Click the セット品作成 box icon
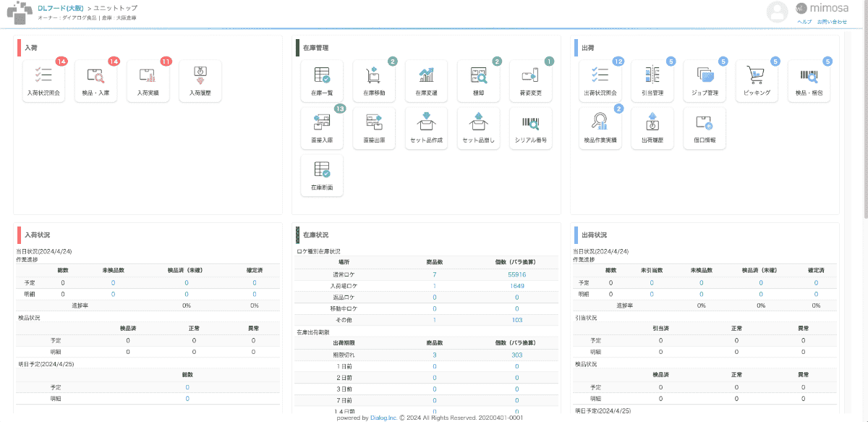Screen dimensions: 868x422 coord(426,128)
